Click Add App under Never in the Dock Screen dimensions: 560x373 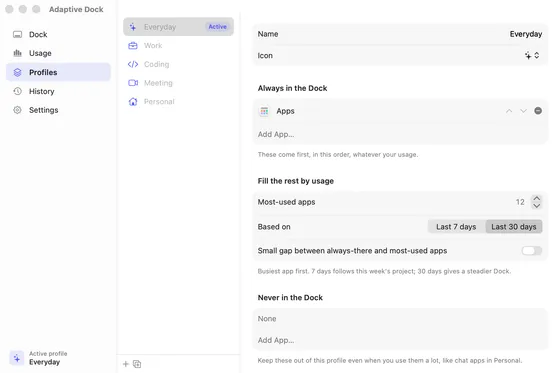[x=276, y=340]
